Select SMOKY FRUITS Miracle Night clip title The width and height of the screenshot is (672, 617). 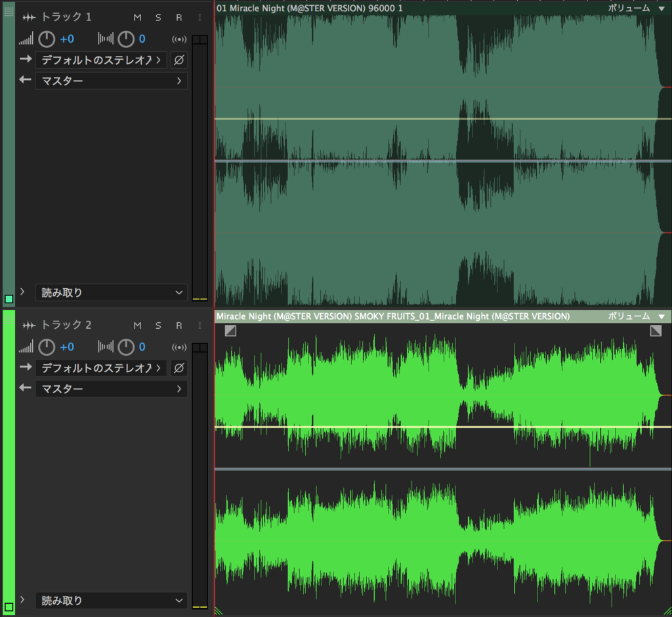[x=393, y=316]
